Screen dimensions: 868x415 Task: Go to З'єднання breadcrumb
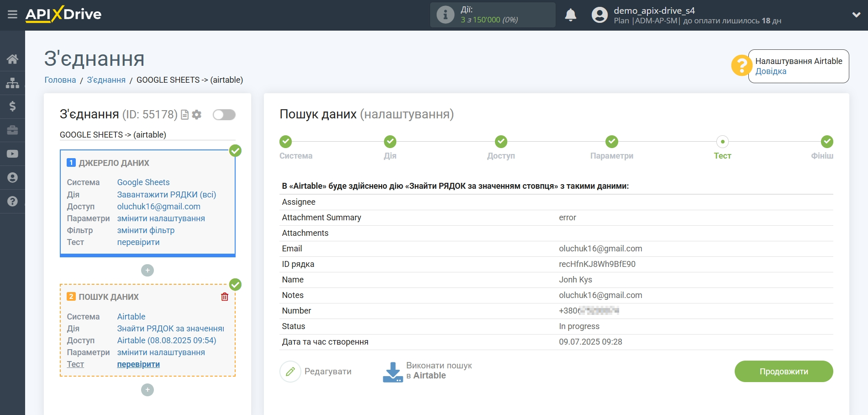point(106,80)
